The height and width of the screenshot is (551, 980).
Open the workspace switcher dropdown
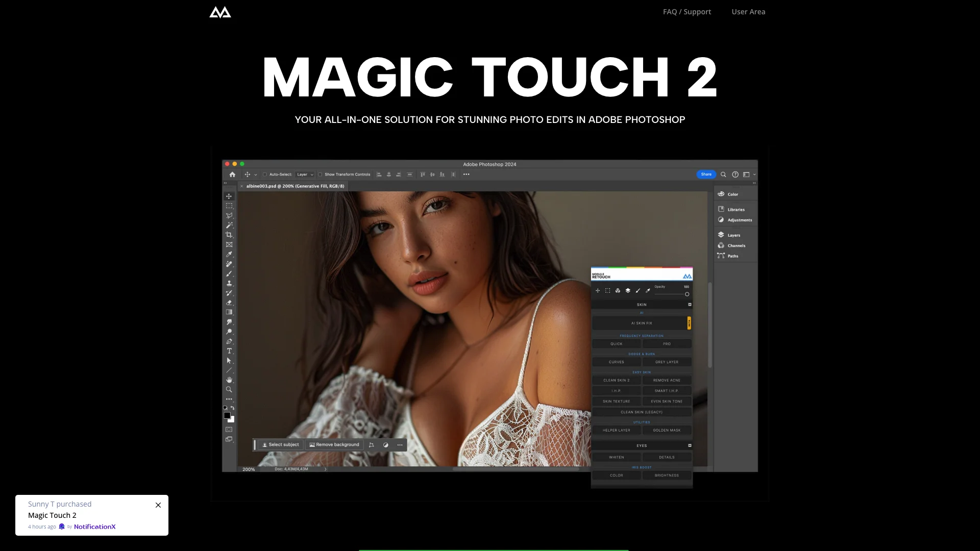pyautogui.click(x=748, y=174)
